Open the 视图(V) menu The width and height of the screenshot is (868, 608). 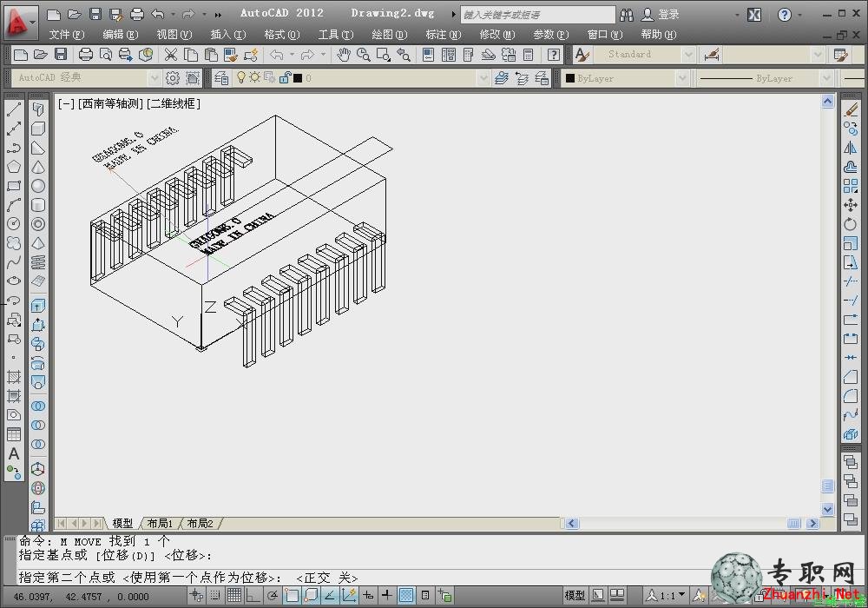pyautogui.click(x=174, y=35)
